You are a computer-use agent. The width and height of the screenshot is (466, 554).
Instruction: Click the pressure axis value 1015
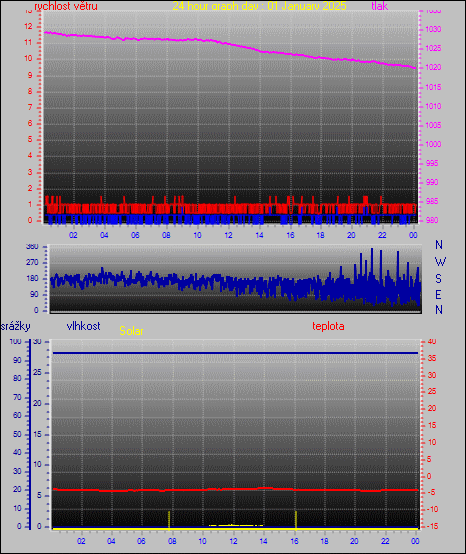433,87
